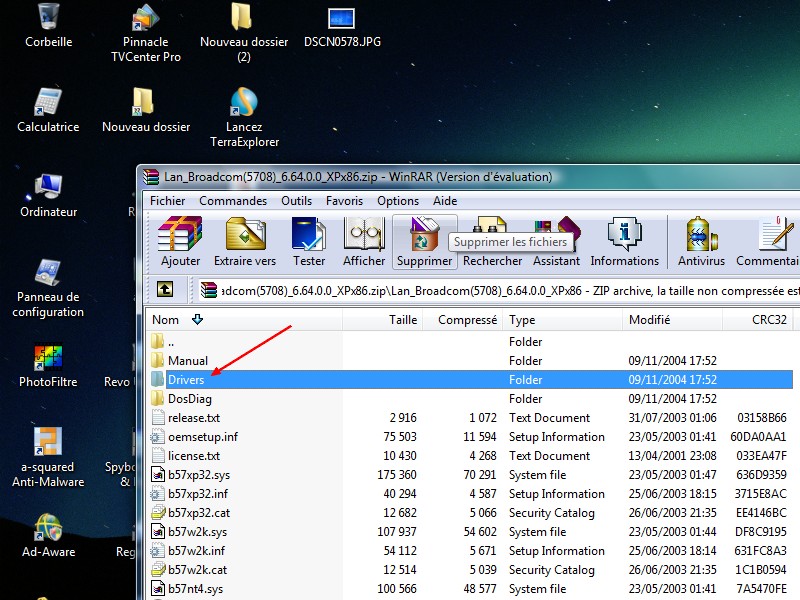
Task: Open the Commandes menu
Action: click(233, 201)
